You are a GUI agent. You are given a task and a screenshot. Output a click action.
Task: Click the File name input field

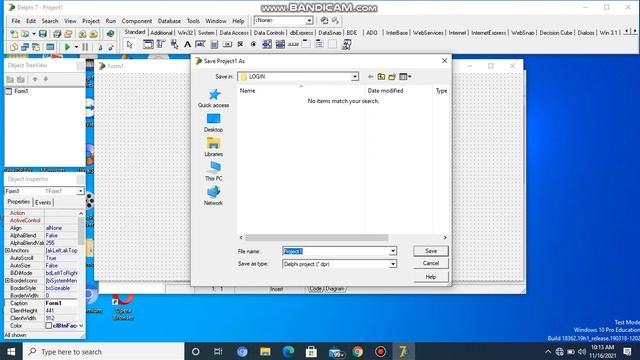(x=336, y=251)
